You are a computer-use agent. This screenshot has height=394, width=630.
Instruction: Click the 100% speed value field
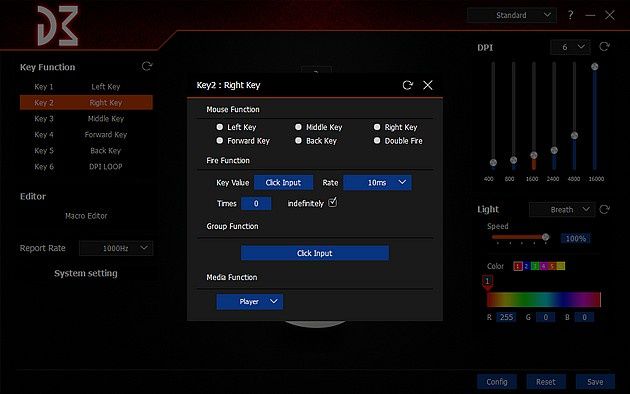click(576, 239)
